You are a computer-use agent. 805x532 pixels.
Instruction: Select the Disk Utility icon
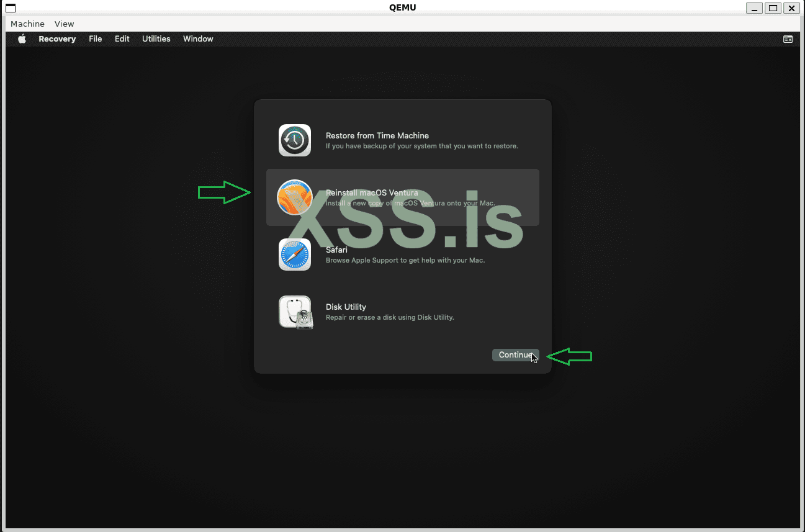[295, 312]
